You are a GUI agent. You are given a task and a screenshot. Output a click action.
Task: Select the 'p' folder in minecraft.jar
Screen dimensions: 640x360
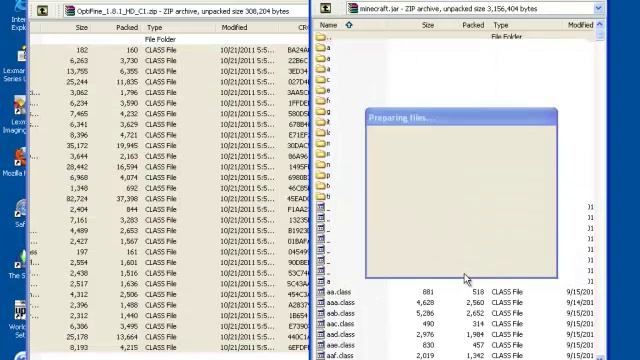click(321, 175)
